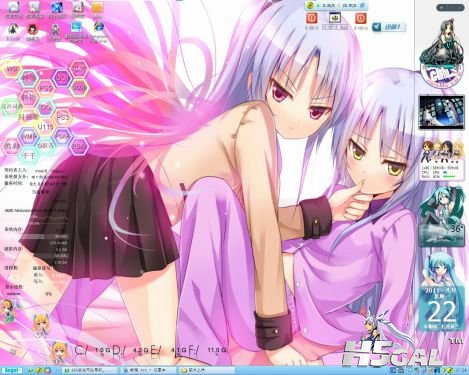Click the blue arrow button beside the power icons
The width and height of the screenshot is (469, 375).
coord(389,27)
